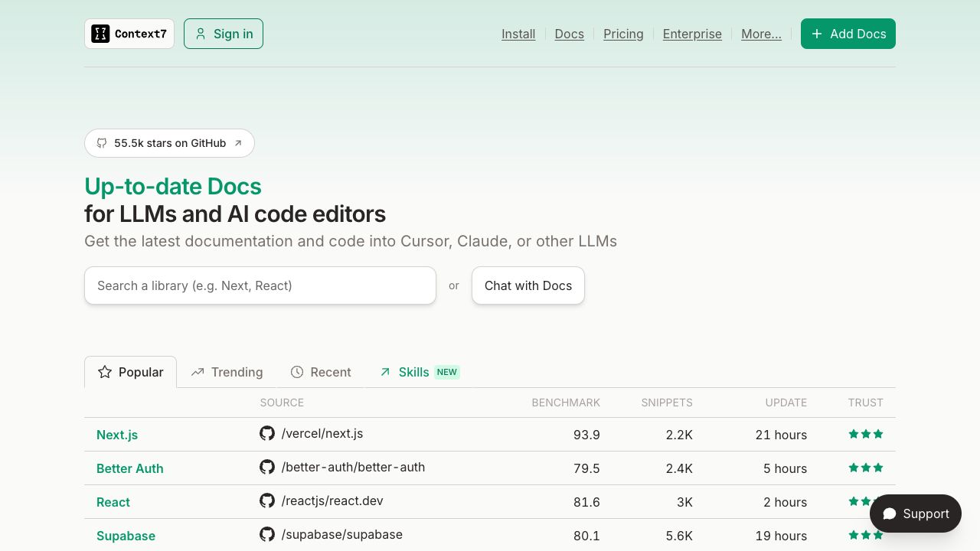Click the SNIPPETS column header
This screenshot has height=551, width=980.
[x=667, y=403]
